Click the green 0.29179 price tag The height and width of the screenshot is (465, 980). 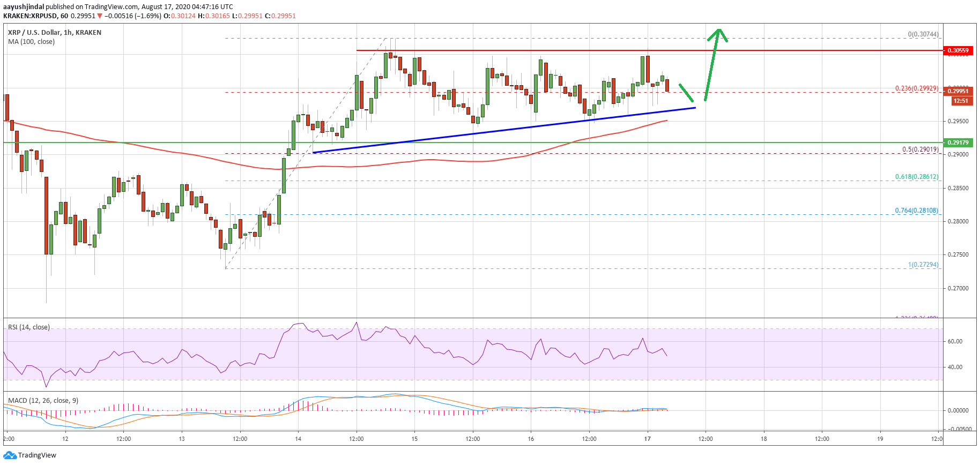(x=958, y=142)
